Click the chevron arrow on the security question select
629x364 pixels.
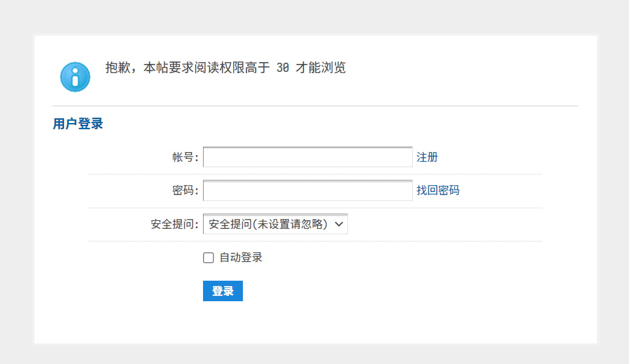[338, 225]
